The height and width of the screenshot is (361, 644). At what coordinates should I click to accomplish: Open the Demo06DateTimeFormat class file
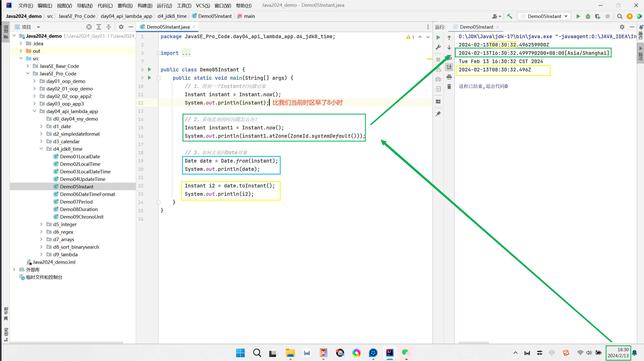point(87,194)
